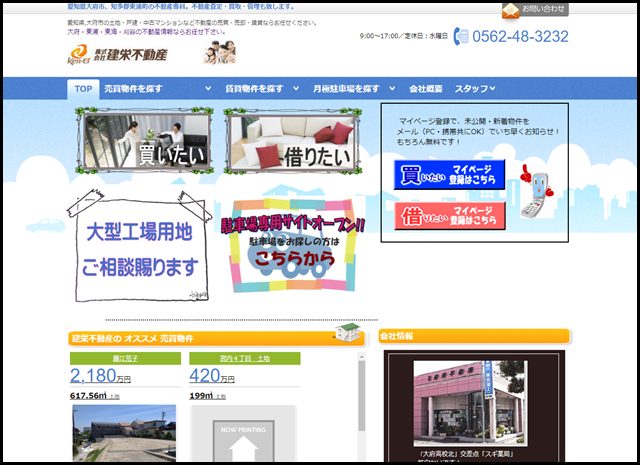Click the お問い合わせ envelope icon

coord(510,10)
